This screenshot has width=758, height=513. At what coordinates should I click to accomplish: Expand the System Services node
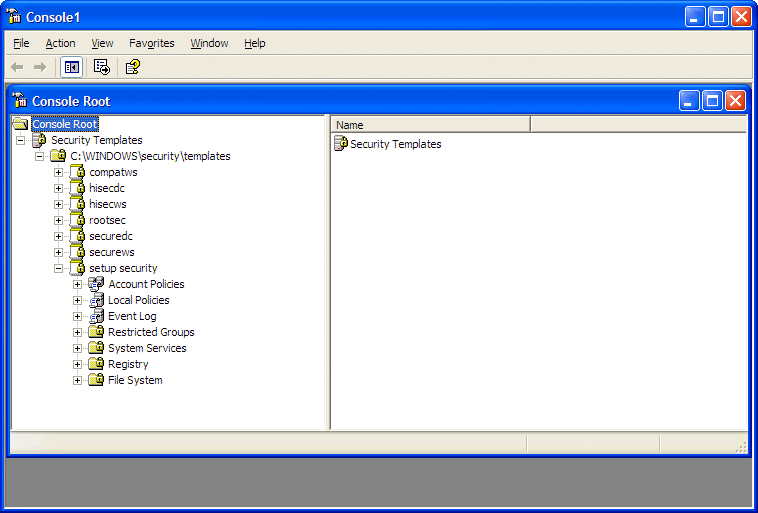point(77,348)
